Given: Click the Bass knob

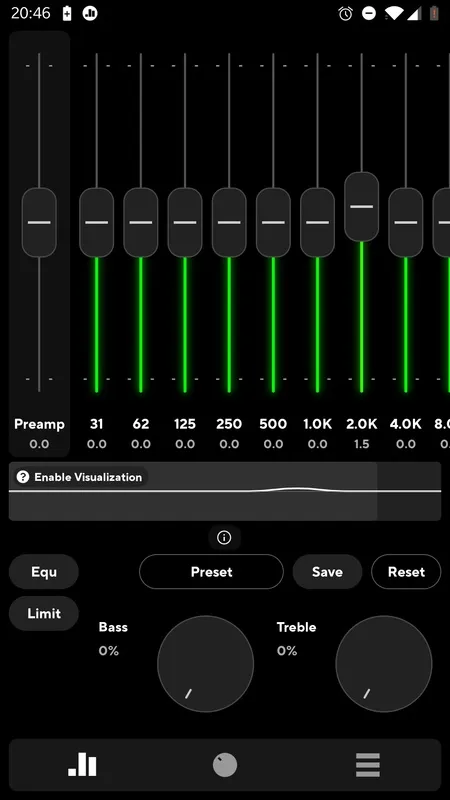Looking at the screenshot, I should (206, 663).
